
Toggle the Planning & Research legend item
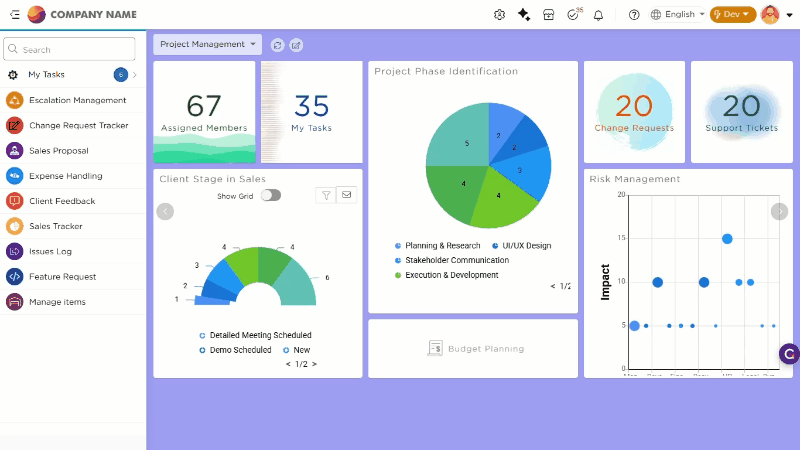click(x=437, y=245)
